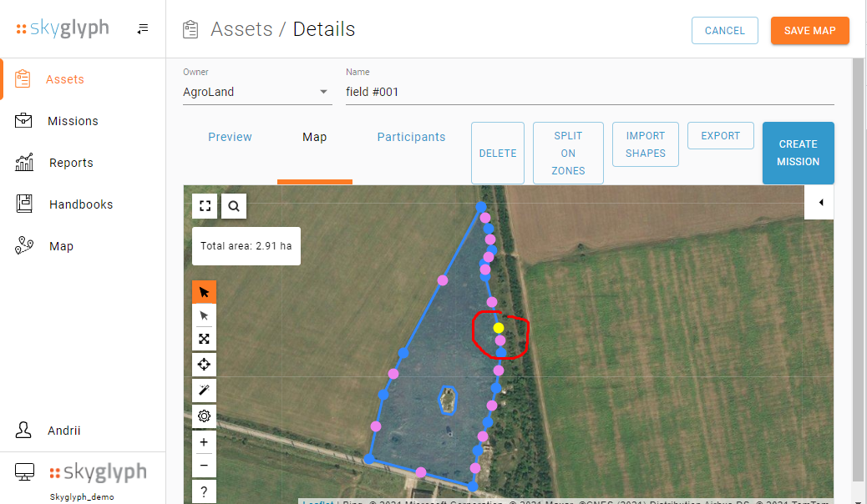867x504 pixels.
Task: Click the clipboard icon beside Assets / Details
Action: (x=190, y=29)
